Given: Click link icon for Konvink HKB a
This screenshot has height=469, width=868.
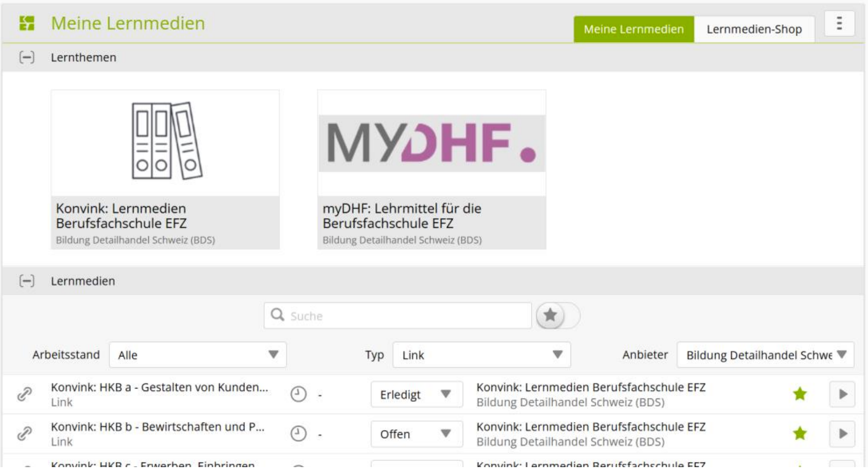Looking at the screenshot, I should tap(25, 394).
